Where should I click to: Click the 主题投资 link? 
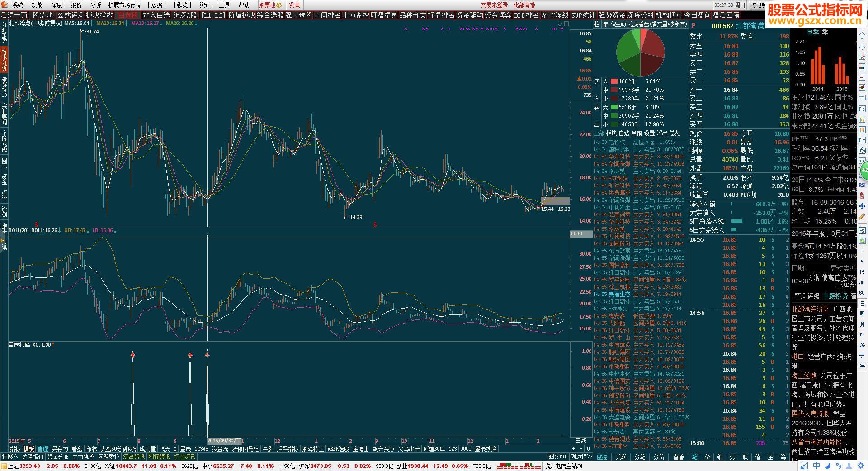tap(835, 296)
